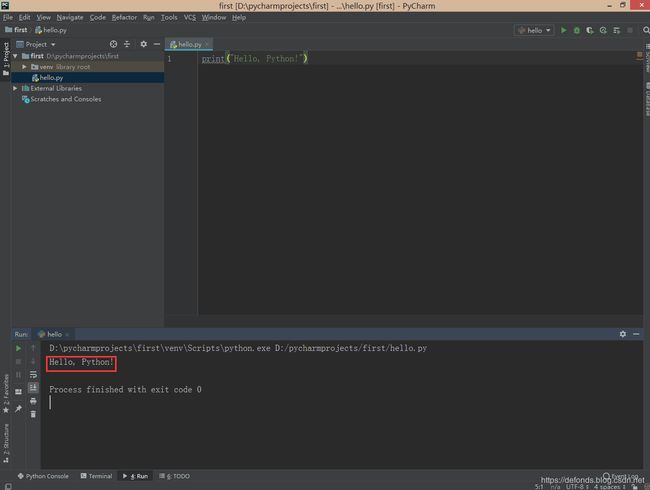The width and height of the screenshot is (650, 490).
Task: Toggle the 1: Project side tab
Action: 6,58
